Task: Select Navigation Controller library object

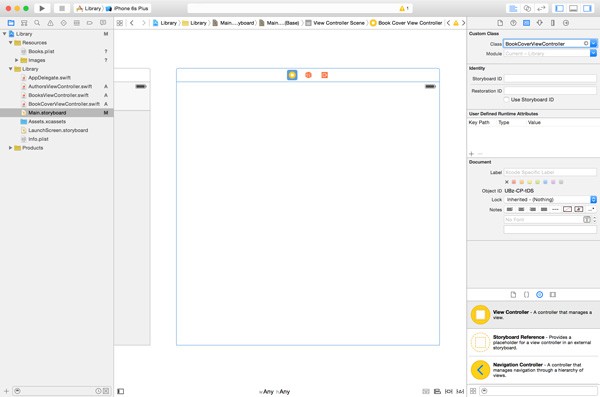Action: [533, 370]
